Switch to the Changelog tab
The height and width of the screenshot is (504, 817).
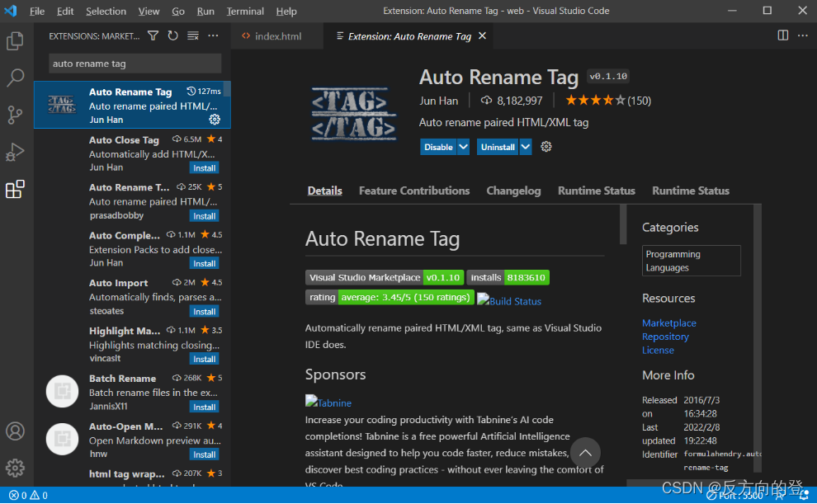click(513, 191)
